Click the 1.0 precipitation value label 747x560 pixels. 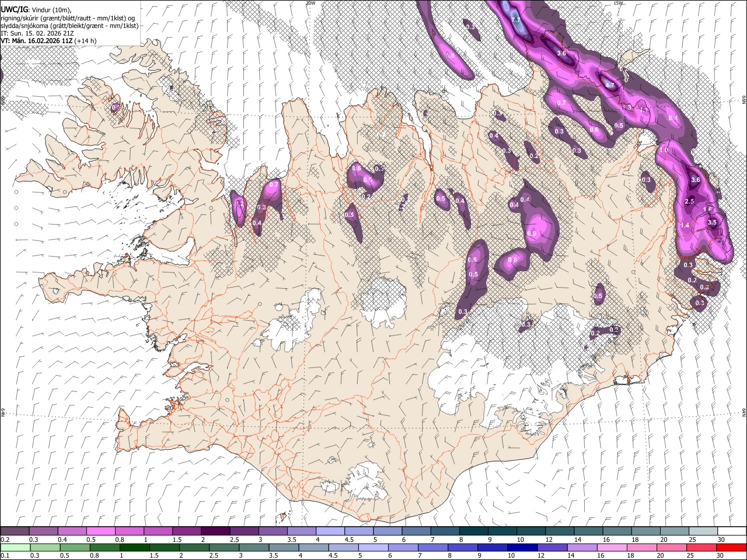point(664,150)
